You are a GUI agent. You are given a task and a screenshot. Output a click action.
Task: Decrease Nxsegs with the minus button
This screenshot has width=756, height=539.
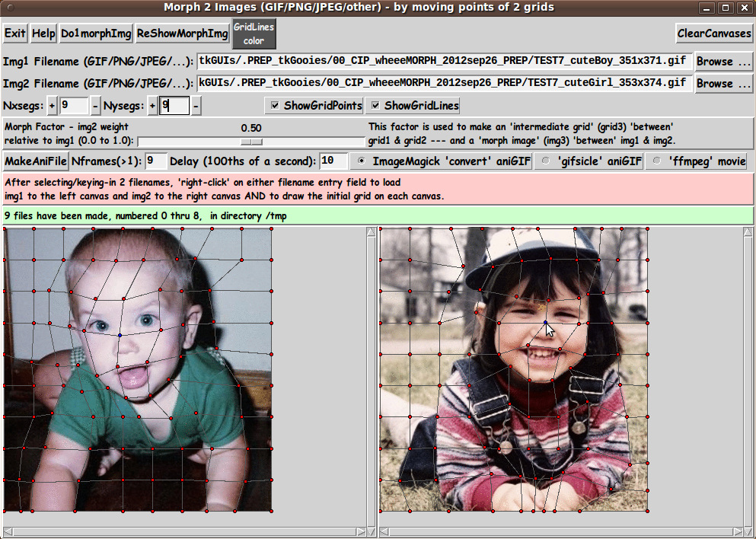pyautogui.click(x=96, y=106)
